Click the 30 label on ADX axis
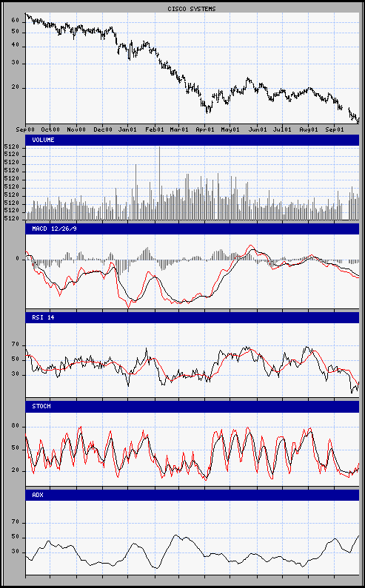The height and width of the screenshot is (588, 365). click(15, 552)
